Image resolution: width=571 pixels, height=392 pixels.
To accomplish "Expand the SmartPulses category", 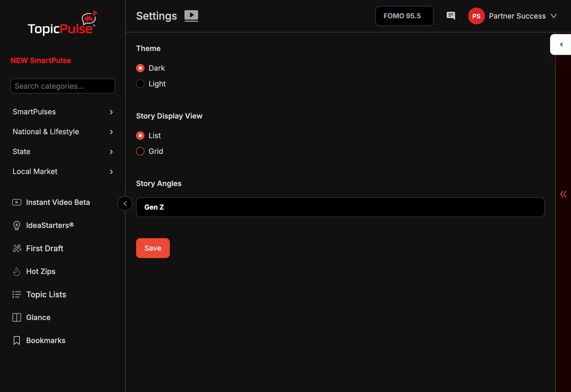I will (63, 112).
